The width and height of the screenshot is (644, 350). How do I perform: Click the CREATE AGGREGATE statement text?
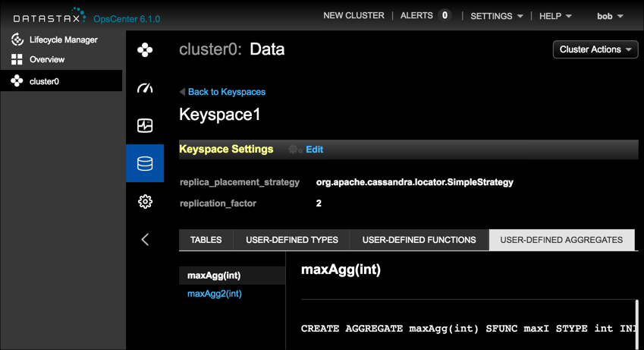click(468, 329)
